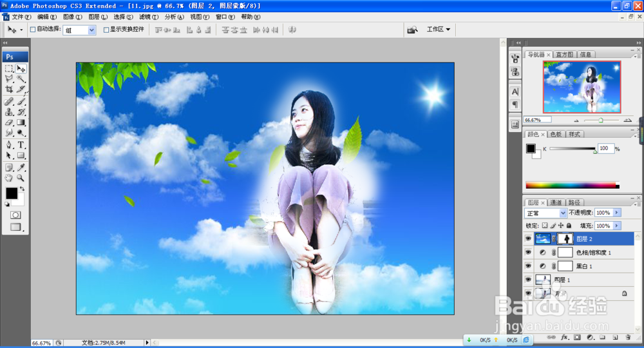This screenshot has height=348, width=644.
Task: Open the status bar info arrow
Action: [147, 343]
